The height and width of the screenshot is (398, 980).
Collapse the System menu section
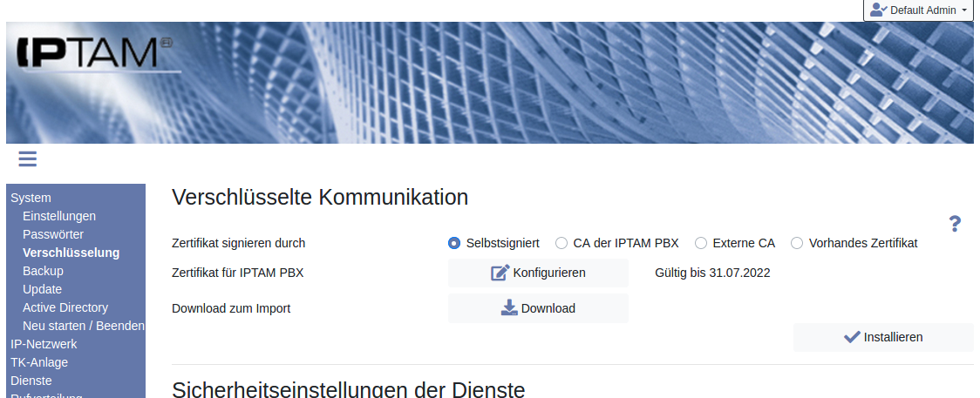click(x=31, y=198)
